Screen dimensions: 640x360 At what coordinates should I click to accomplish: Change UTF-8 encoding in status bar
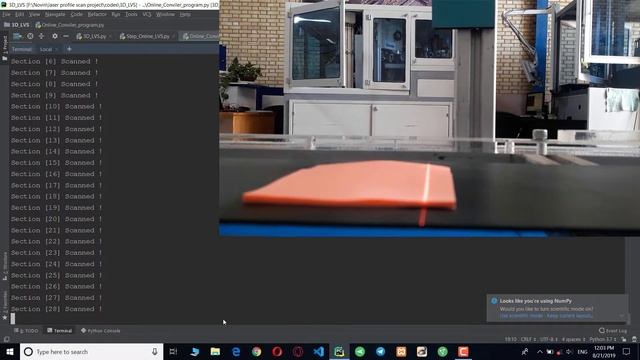tap(549, 339)
